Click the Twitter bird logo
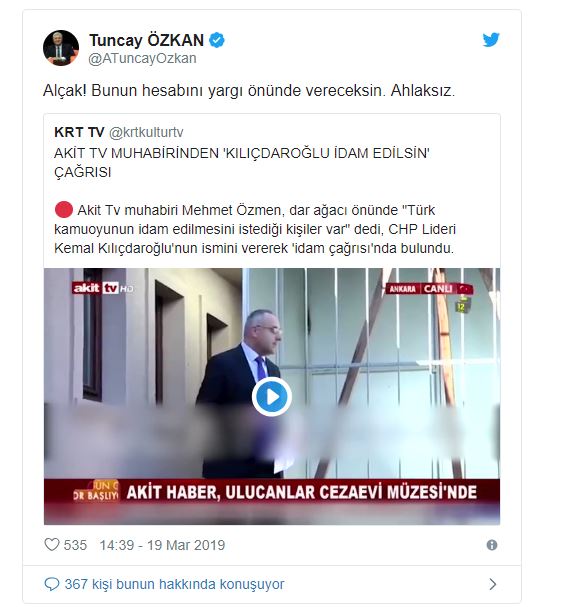 click(491, 40)
